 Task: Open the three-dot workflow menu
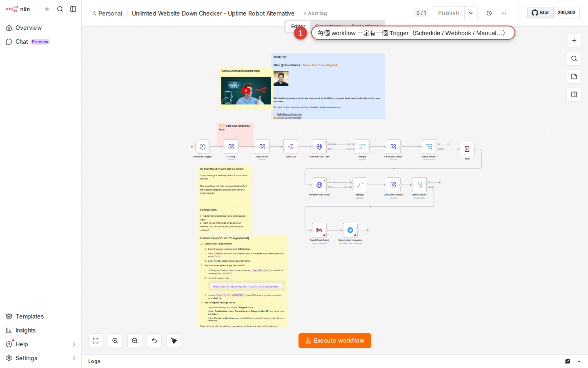click(504, 13)
